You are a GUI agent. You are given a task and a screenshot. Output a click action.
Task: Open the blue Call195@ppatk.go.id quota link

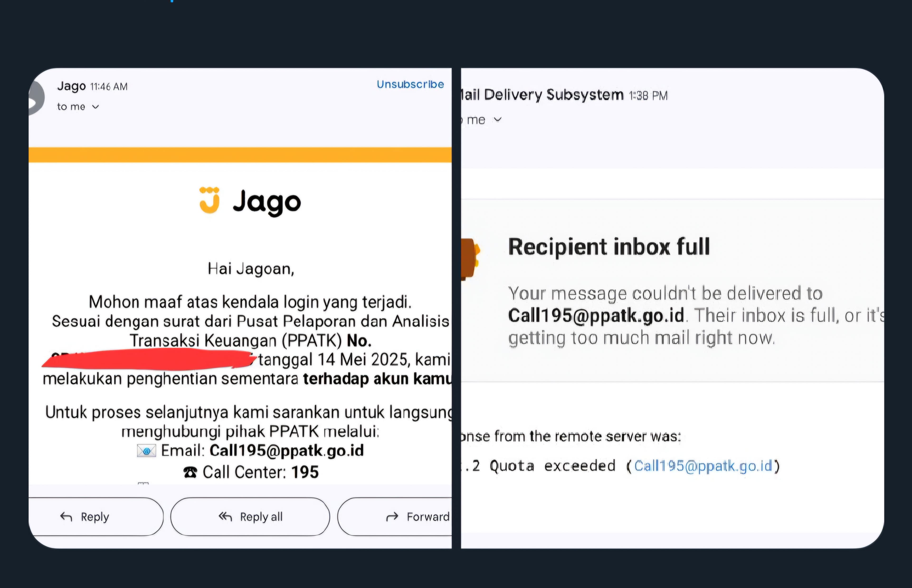(703, 466)
